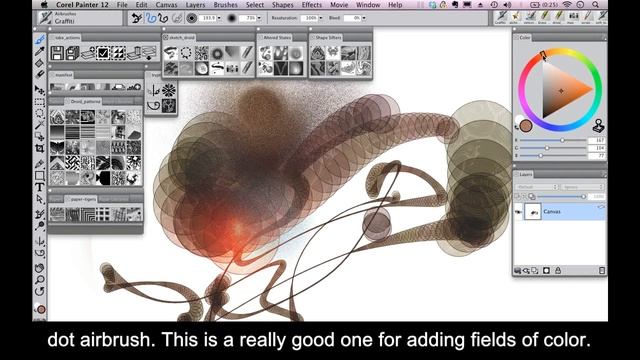Click the spiral icon in small palette
This screenshot has height=360, width=640.
click(x=154, y=106)
